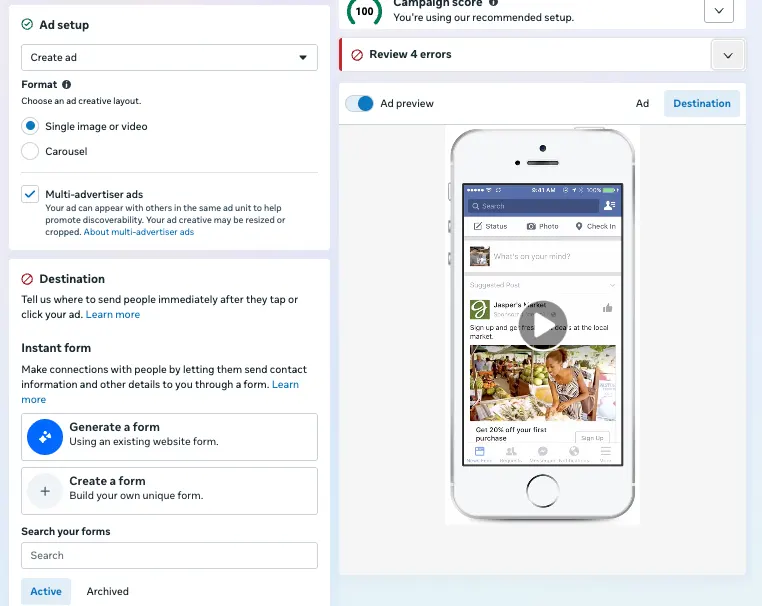Click the Check In pin icon in preview

click(579, 226)
